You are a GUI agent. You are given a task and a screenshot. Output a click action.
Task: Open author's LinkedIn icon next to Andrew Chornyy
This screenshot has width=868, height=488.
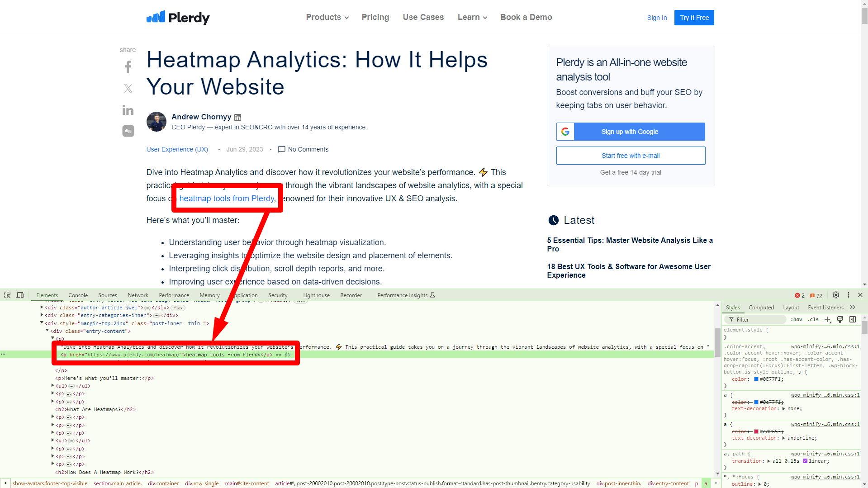238,117
